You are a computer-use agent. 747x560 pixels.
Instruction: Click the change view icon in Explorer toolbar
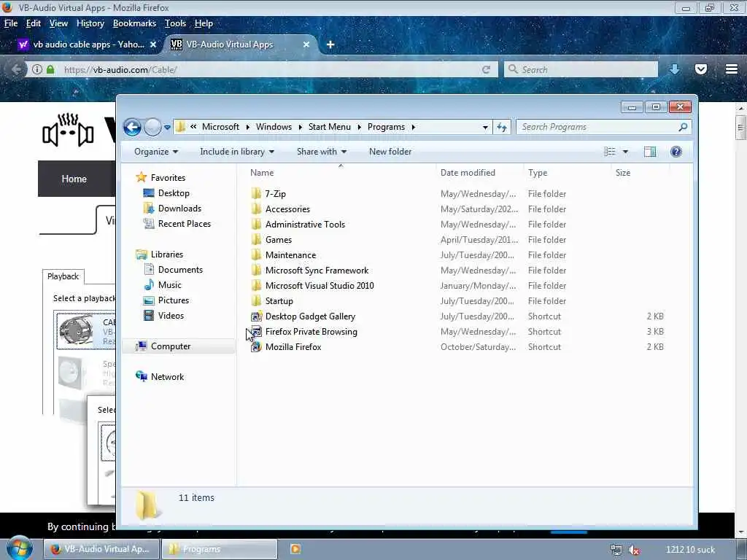(x=610, y=152)
